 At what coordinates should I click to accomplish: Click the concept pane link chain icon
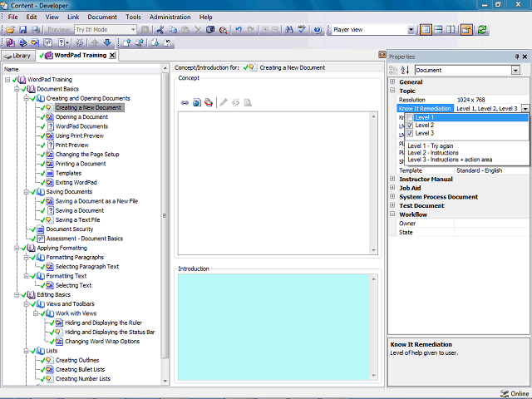coord(185,102)
